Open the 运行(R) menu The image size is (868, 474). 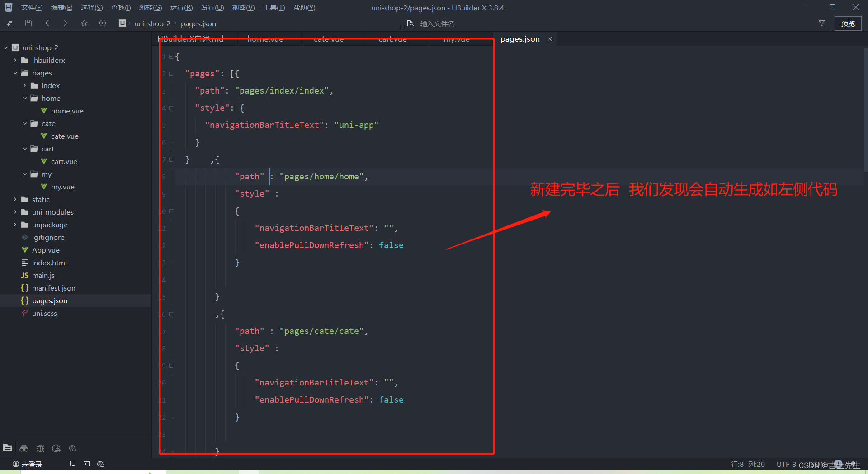click(x=181, y=8)
